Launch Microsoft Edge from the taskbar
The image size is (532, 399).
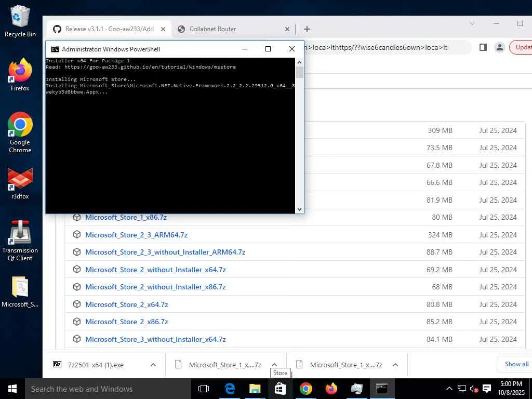230,389
